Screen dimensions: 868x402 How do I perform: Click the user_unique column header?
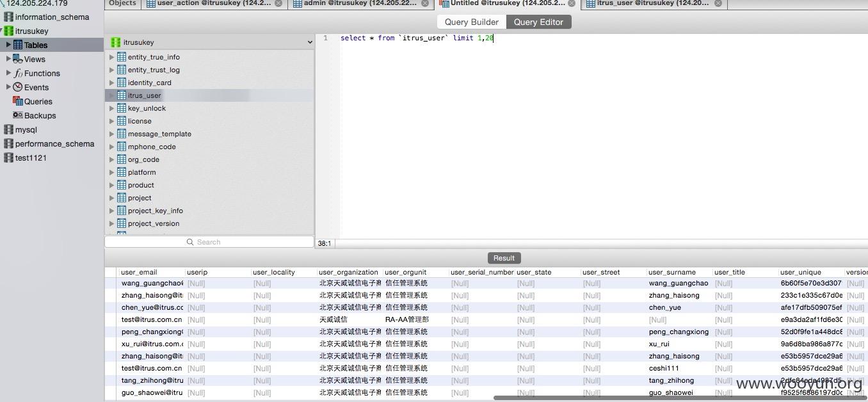[811, 272]
